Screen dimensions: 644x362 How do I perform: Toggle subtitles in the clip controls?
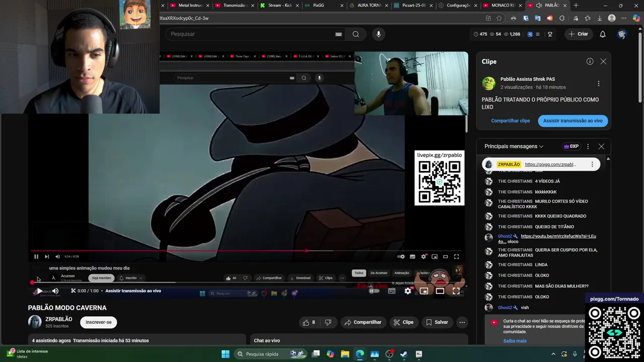(392, 291)
